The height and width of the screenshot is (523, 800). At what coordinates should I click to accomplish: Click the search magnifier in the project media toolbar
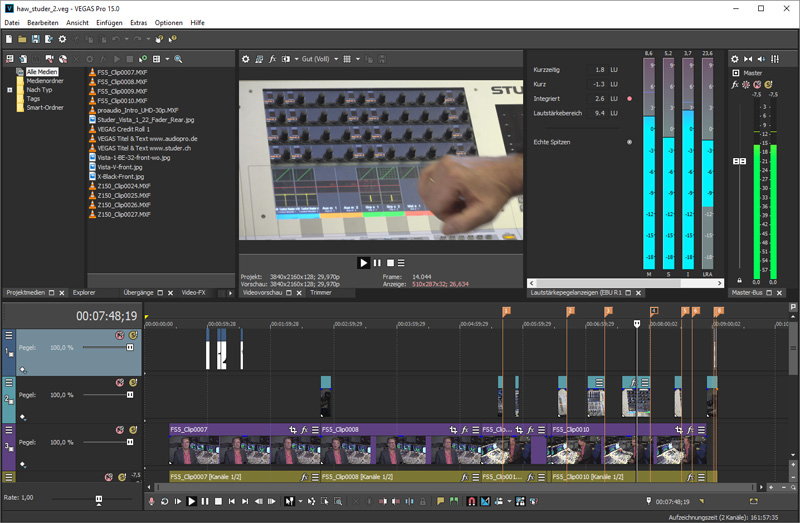178,59
